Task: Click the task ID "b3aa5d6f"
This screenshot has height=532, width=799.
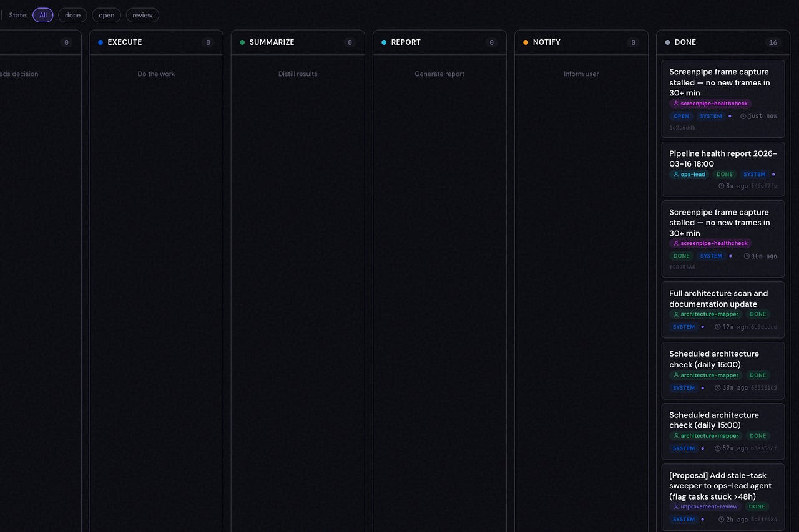Action: (764, 448)
